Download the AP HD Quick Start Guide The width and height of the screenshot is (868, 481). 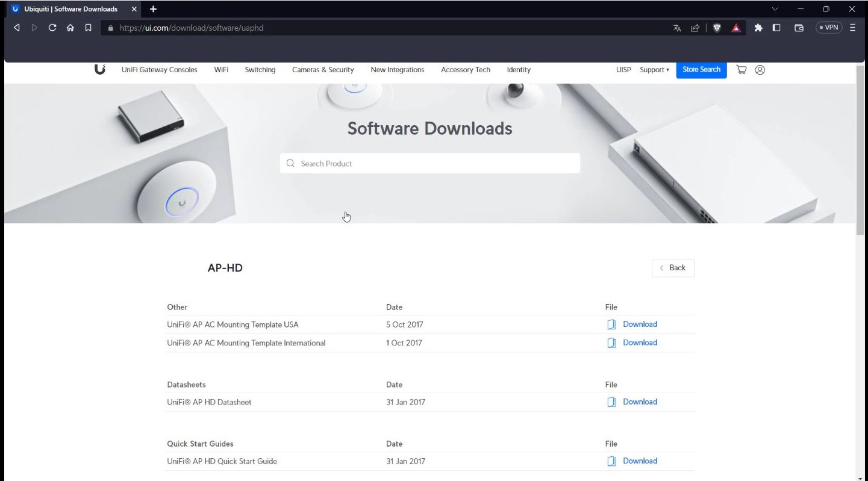click(x=640, y=461)
